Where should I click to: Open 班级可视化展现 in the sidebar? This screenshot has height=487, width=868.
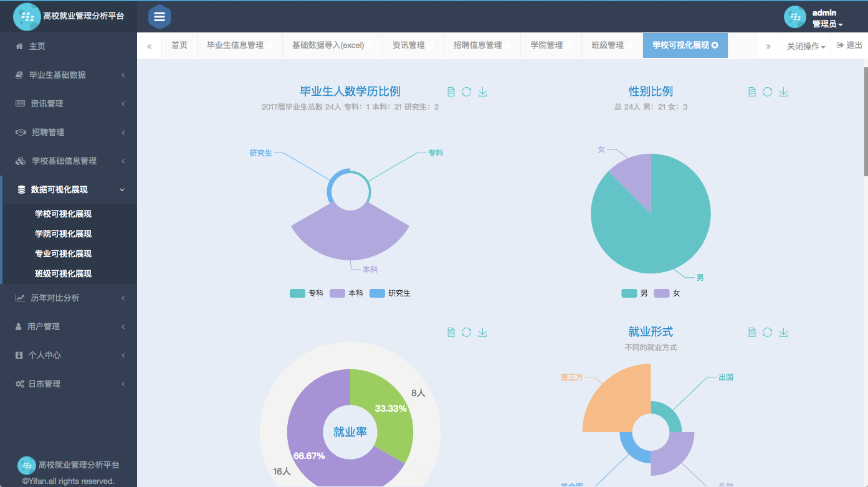pyautogui.click(x=63, y=273)
